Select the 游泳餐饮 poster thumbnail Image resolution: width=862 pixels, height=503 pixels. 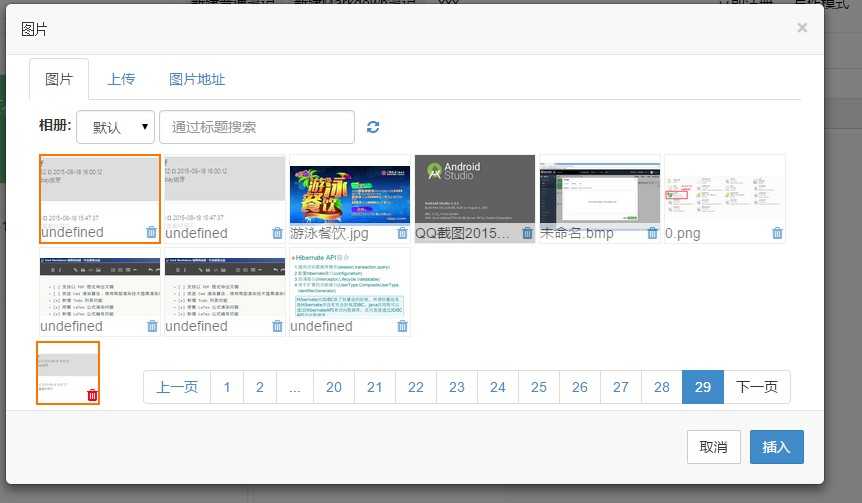(x=350, y=194)
